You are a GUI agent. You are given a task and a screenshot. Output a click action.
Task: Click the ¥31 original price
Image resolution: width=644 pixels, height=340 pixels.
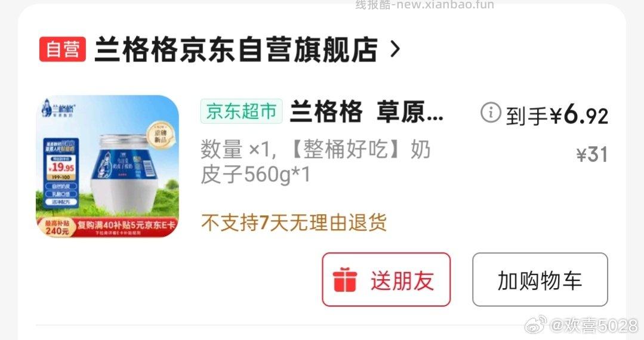(x=592, y=155)
